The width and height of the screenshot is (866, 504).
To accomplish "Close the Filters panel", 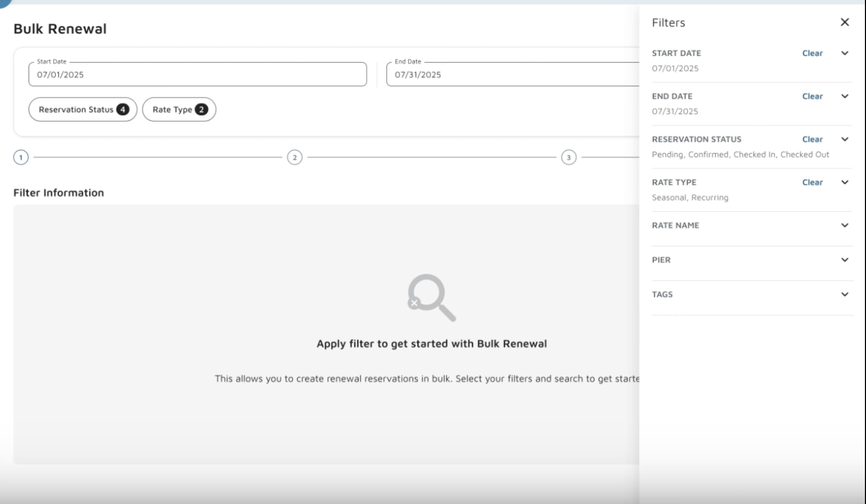I will [844, 22].
